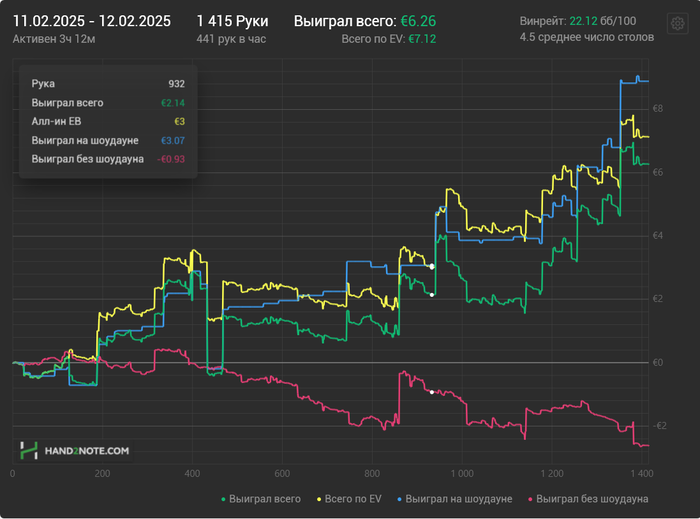Click the x-axis label 600

pyautogui.click(x=282, y=473)
